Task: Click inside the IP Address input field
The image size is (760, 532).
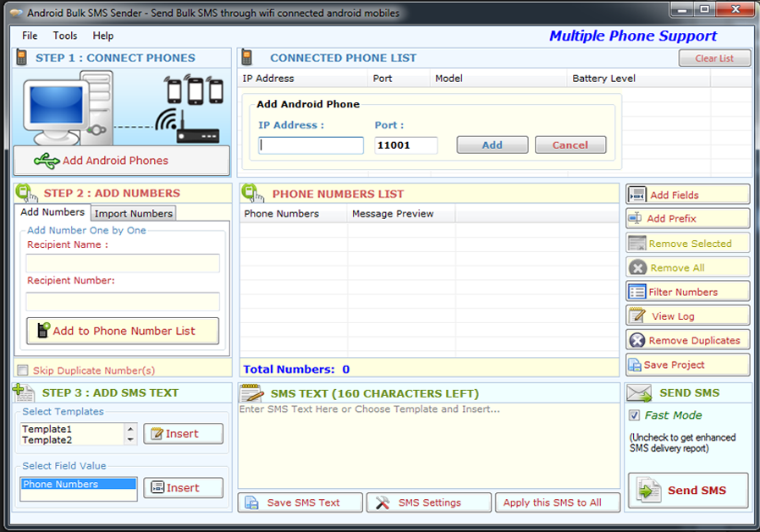Action: [x=309, y=145]
